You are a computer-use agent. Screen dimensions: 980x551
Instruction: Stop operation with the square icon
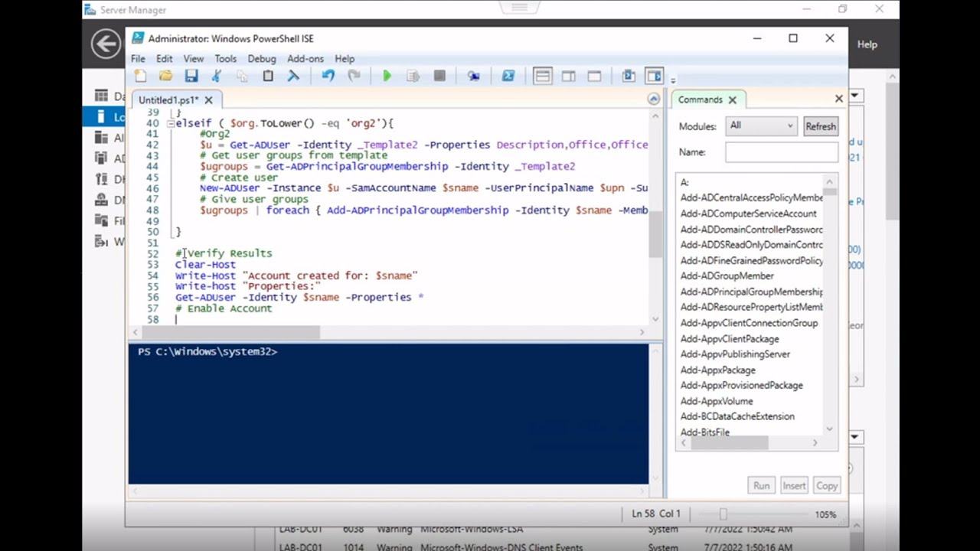[439, 76]
